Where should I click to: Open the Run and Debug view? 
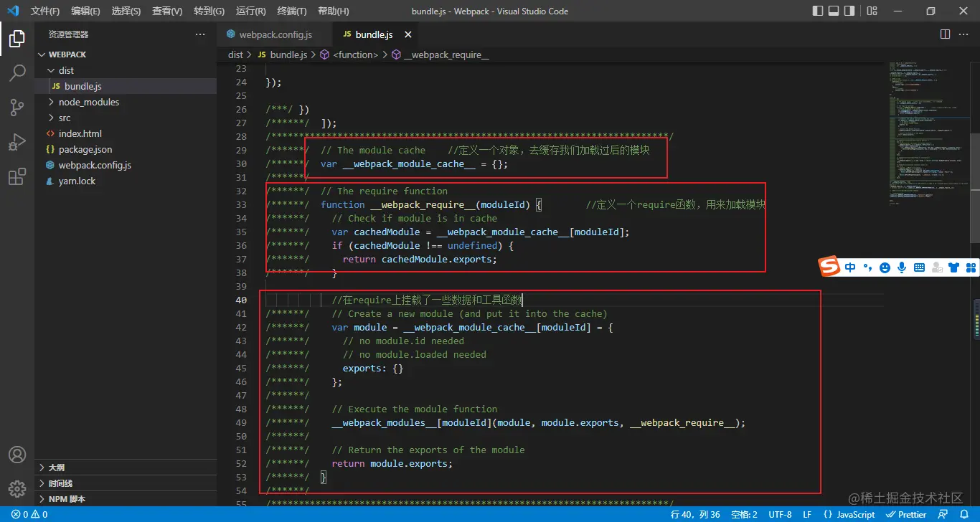click(x=17, y=142)
